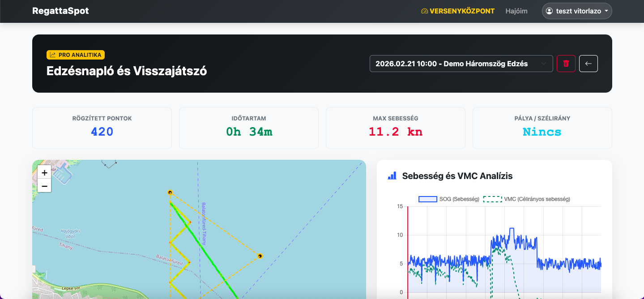Click the line-chart icon on the PRO ANALITIKA badge

(x=52, y=55)
